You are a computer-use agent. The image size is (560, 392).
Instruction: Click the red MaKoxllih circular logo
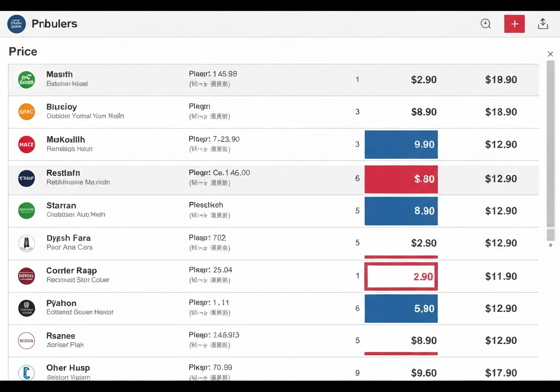point(27,144)
